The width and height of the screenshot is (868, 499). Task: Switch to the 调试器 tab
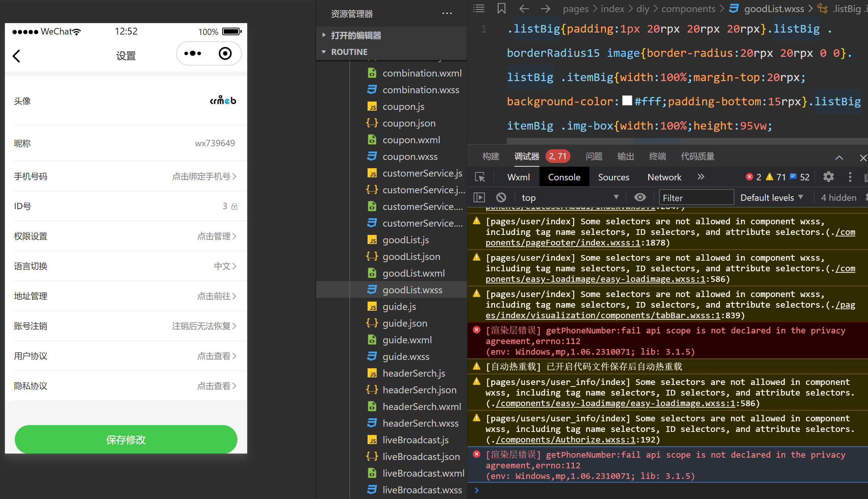[527, 156]
